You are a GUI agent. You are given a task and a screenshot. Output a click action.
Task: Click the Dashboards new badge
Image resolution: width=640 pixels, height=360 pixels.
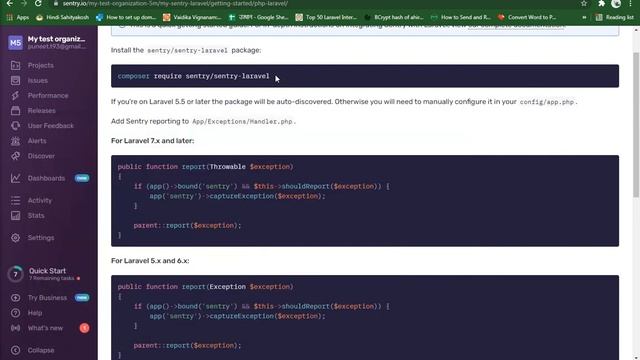[82, 178]
